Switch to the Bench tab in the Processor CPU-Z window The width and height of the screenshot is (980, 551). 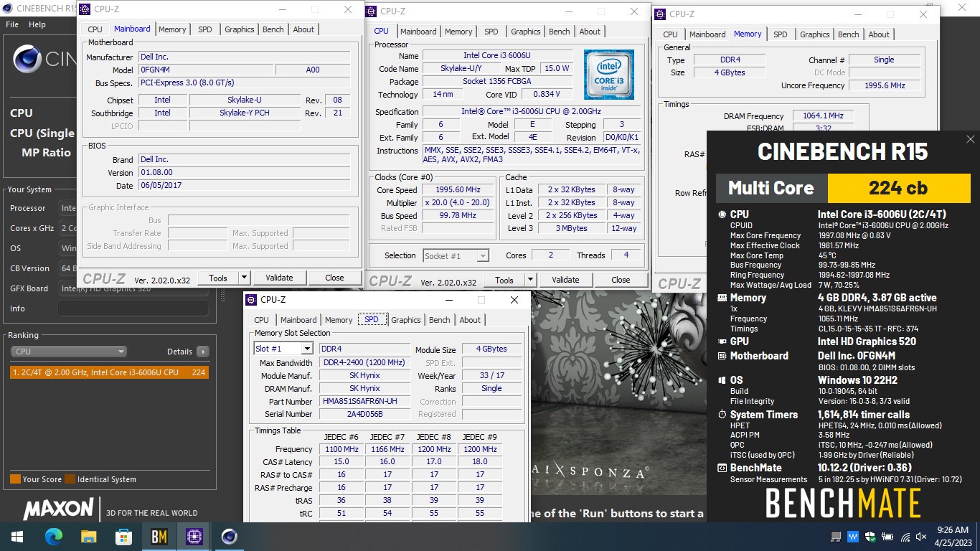point(560,32)
